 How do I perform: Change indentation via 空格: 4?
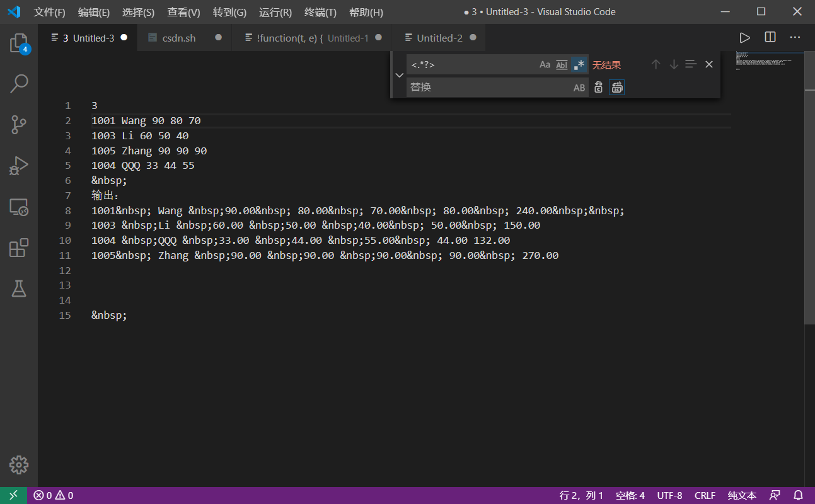(x=630, y=495)
